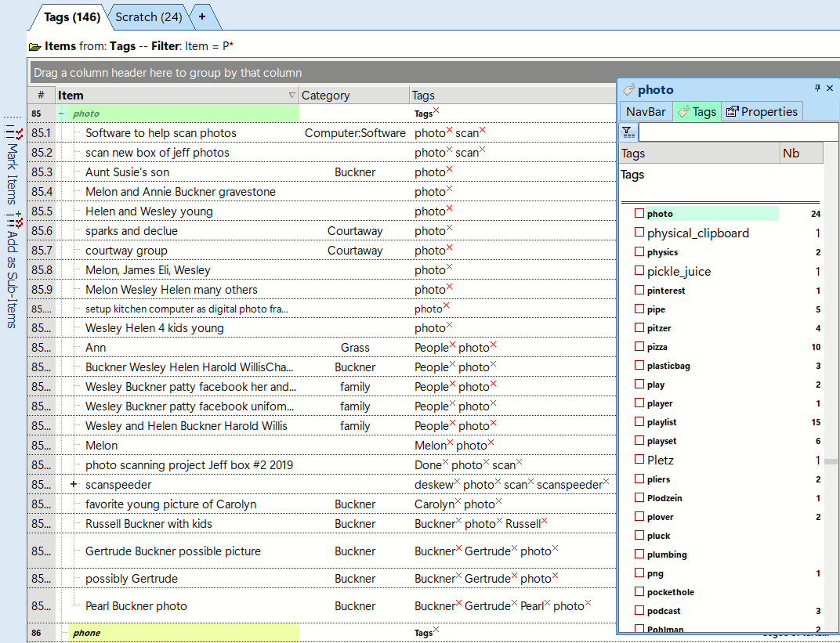Remove photo tag from 'Aunt Susie's son'
This screenshot has width=840, height=643.
point(450,169)
